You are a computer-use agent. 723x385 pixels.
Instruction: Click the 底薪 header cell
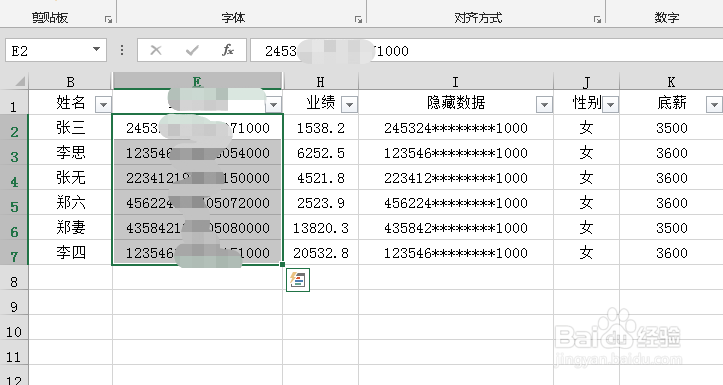click(x=671, y=102)
